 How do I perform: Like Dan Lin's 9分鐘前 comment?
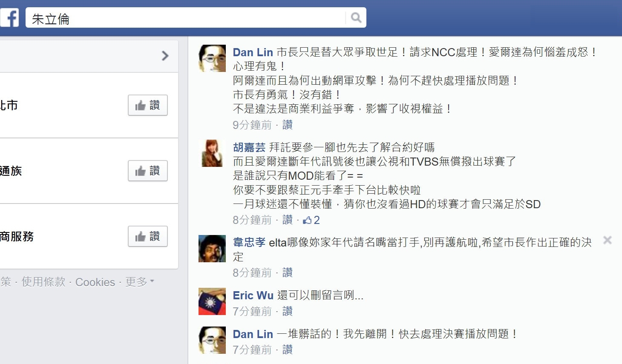pyautogui.click(x=288, y=125)
